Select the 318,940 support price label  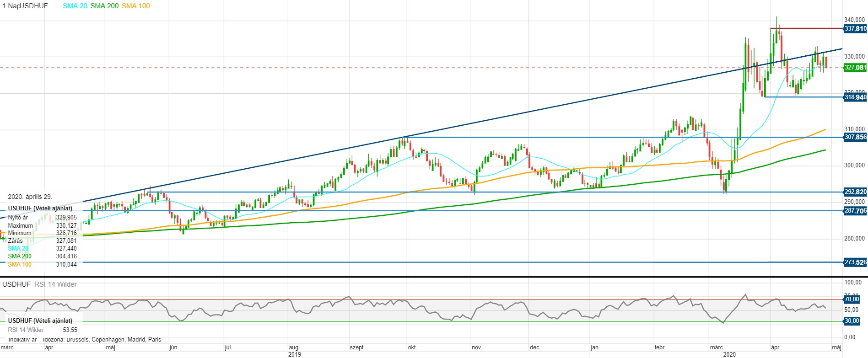point(855,97)
